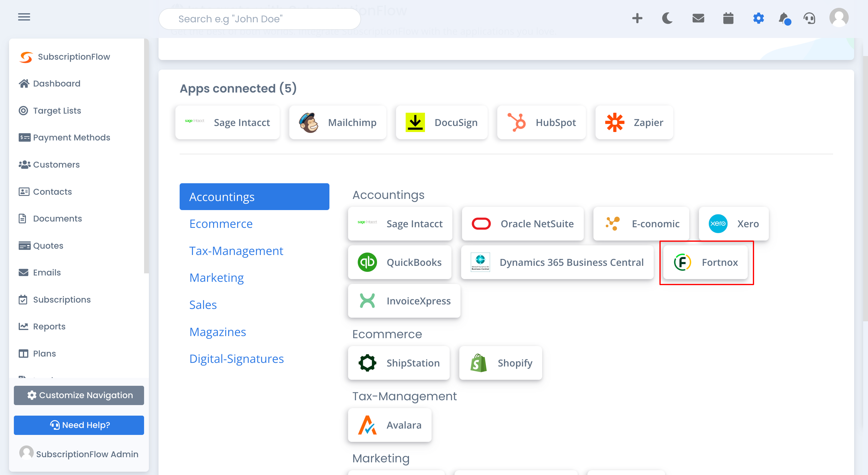Open the QuickBooks integration
This screenshot has height=475, width=868.
pyautogui.click(x=400, y=262)
